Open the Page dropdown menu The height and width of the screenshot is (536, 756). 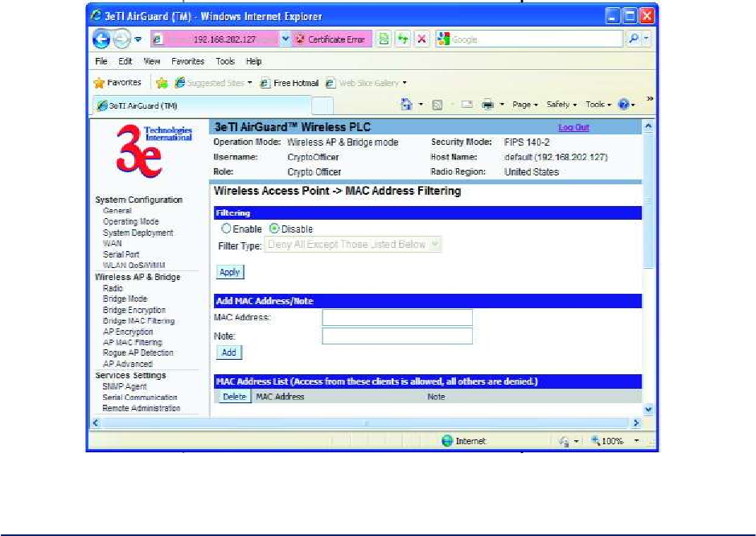pyautogui.click(x=524, y=104)
